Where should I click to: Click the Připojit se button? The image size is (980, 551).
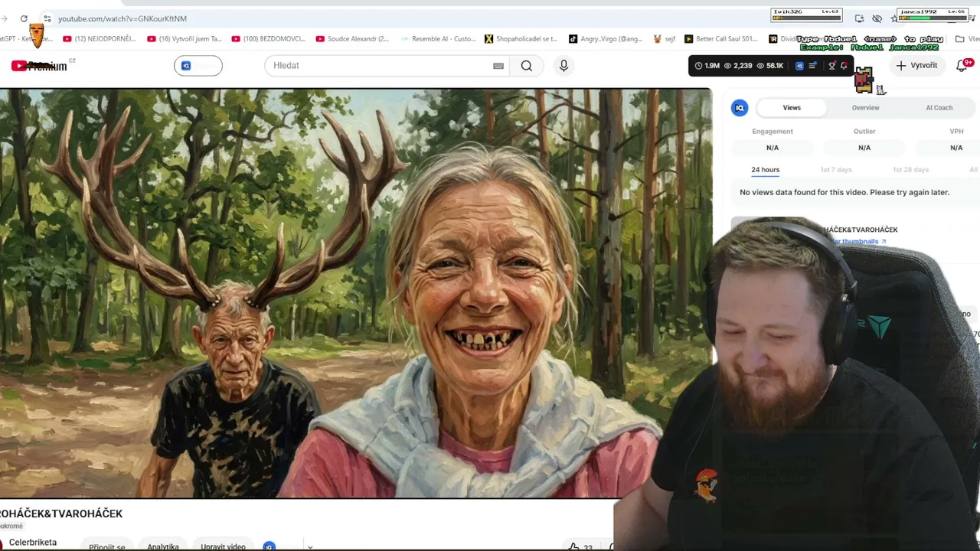pyautogui.click(x=107, y=546)
